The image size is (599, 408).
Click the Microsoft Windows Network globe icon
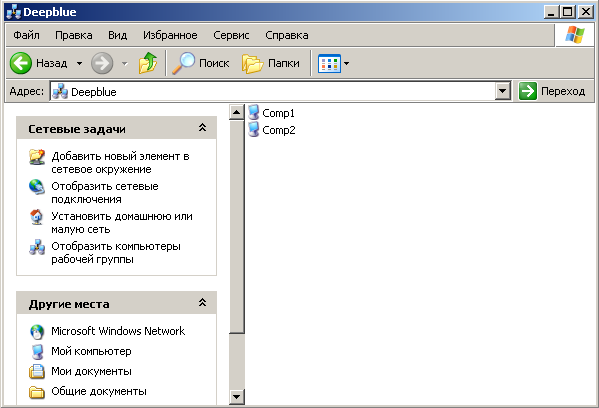[37, 332]
